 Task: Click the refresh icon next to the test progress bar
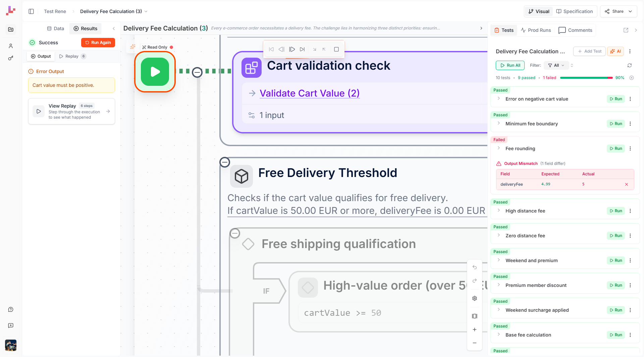click(630, 65)
